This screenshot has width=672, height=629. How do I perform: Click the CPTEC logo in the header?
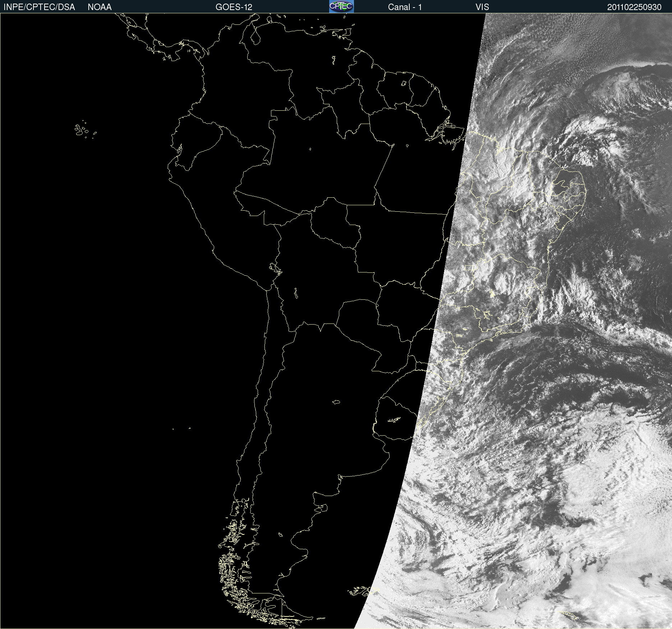(341, 6)
